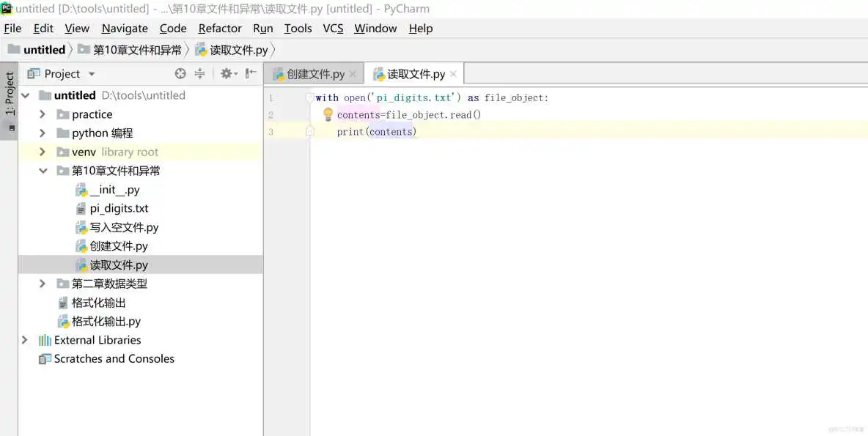Click the tool window bar '1: Project' icon
The width and height of the screenshot is (868, 436).
[10, 94]
